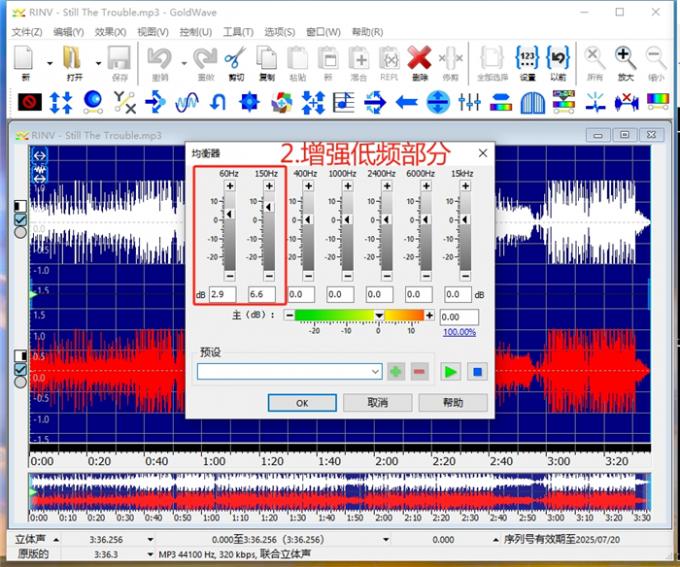Screen dimensions: 680x567
Task: Open dropdown arrow beside Open icon
Action: 98,63
